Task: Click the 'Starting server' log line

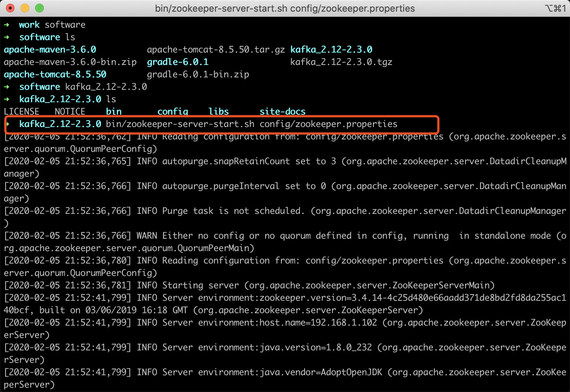Action: point(249,285)
